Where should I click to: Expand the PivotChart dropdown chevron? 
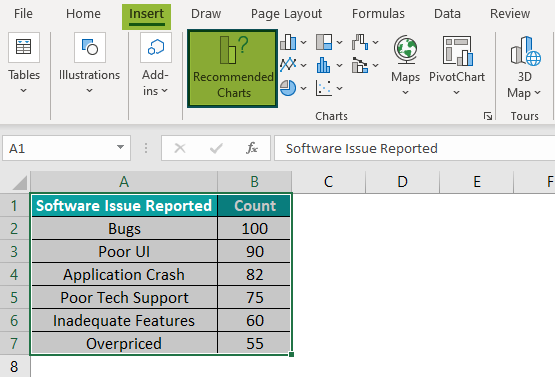457,93
